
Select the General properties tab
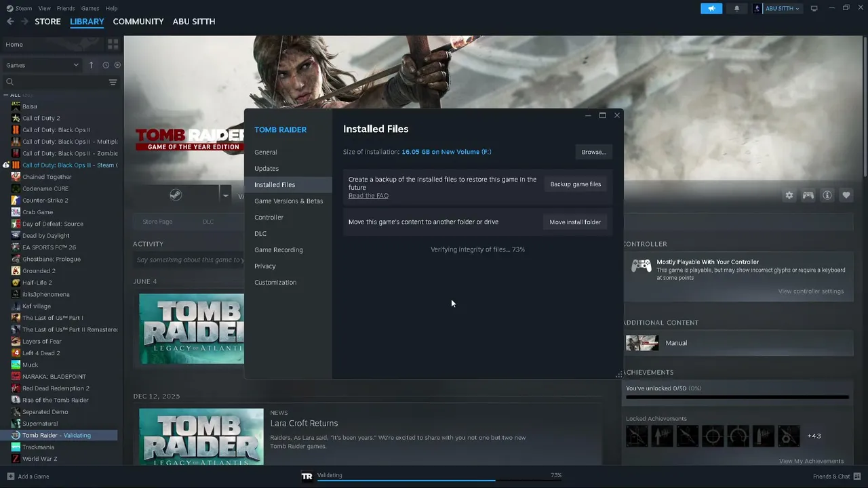coord(288,152)
